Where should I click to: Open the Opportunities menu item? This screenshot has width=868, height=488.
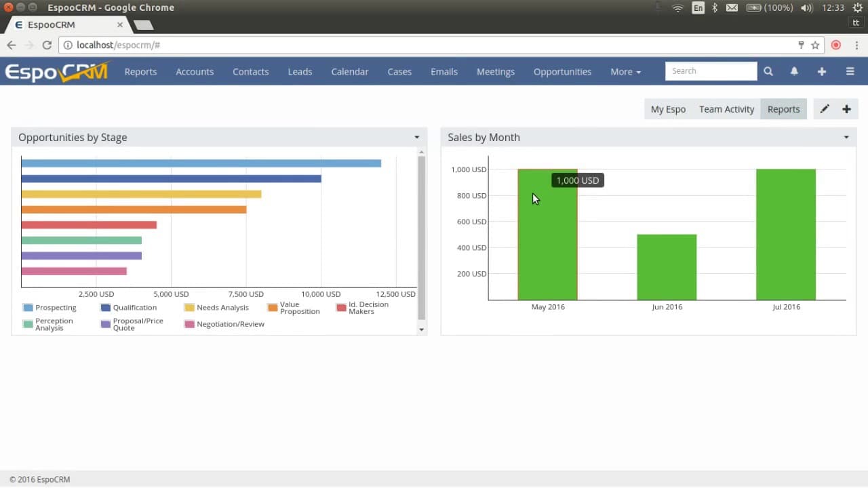[x=562, y=71]
